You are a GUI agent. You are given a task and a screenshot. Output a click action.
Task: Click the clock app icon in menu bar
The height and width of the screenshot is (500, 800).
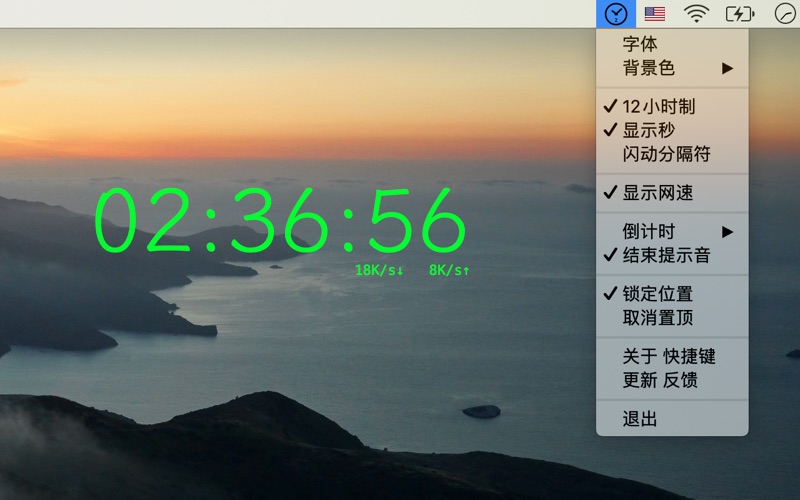616,14
